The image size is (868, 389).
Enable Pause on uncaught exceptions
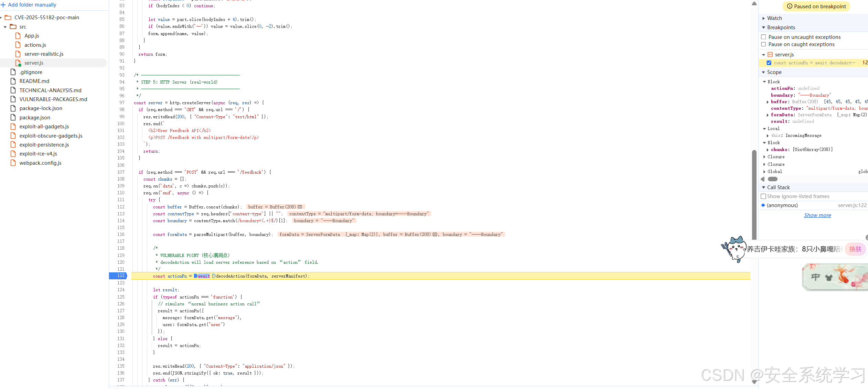point(763,37)
